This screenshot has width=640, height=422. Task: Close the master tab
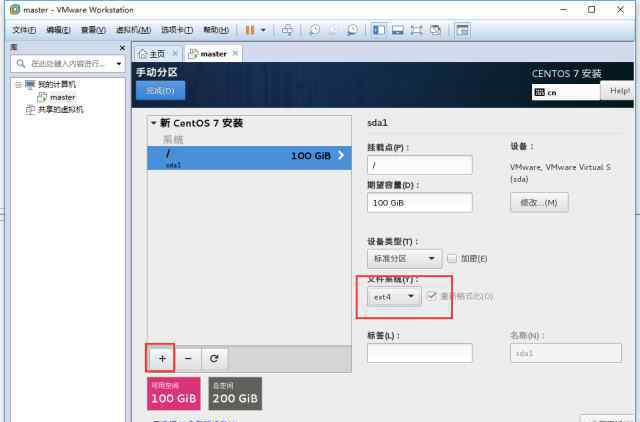235,53
